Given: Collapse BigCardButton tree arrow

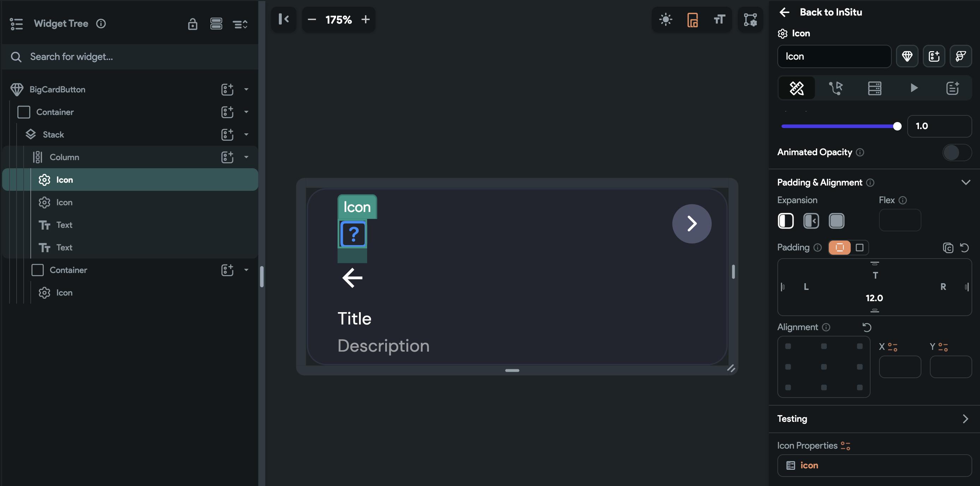Looking at the screenshot, I should pos(246,89).
